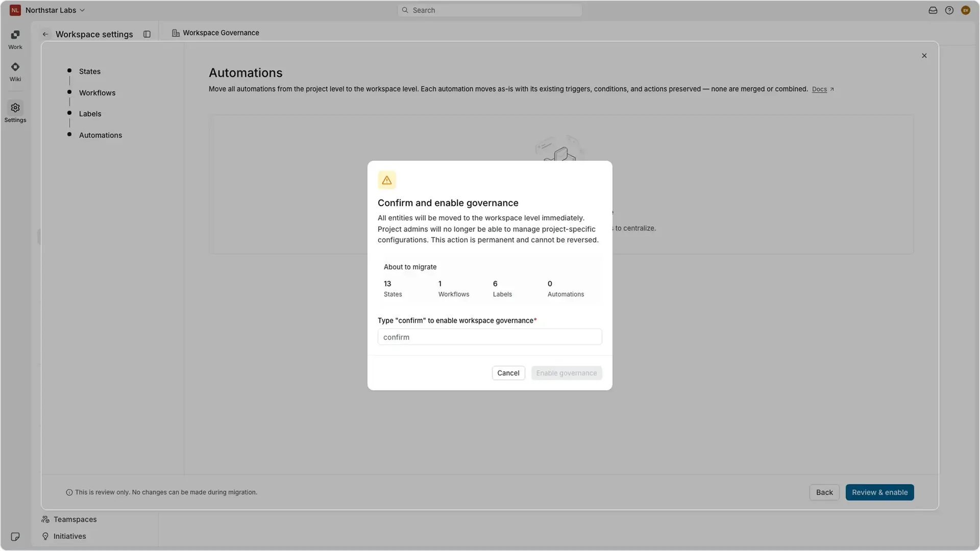Screen dimensions: 980x551
Task: Open the Work section icon
Action: coord(15,35)
